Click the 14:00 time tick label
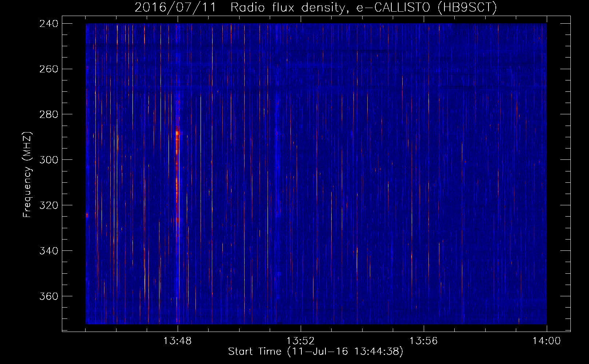The width and height of the screenshot is (589, 364). (x=546, y=341)
